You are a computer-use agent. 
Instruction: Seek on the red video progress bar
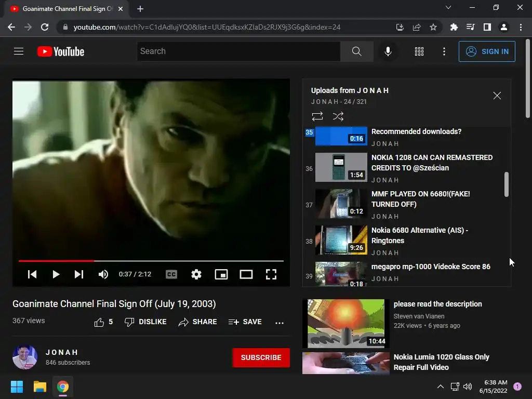151,261
